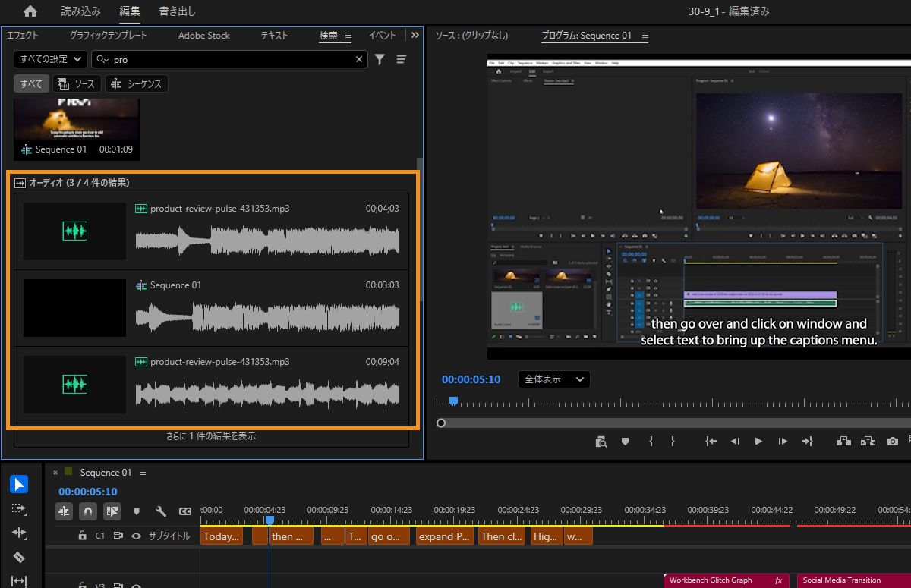Click さらに 1 件の結果を表示 link
Viewport: 911px width, 588px height.
[211, 436]
